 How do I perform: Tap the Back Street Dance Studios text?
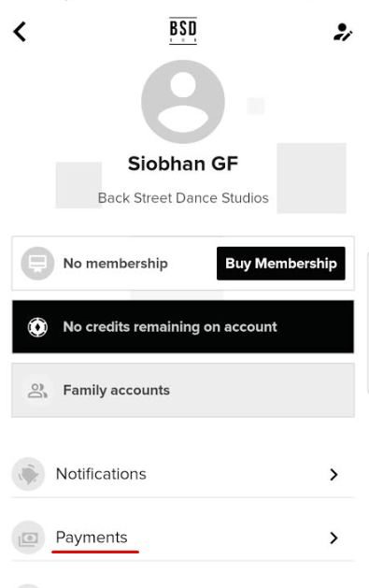point(183,197)
